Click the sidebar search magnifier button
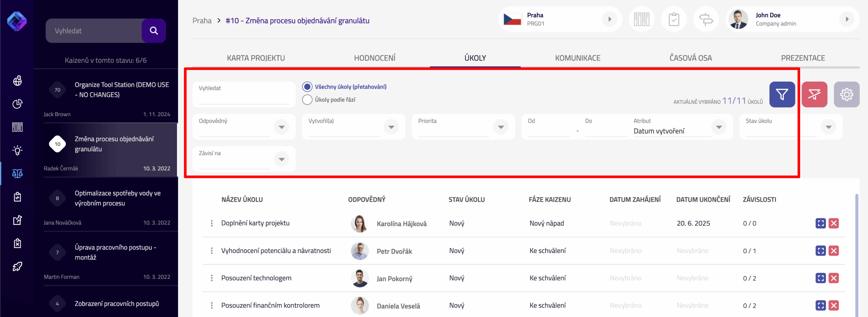The width and height of the screenshot is (868, 317). pos(154,31)
